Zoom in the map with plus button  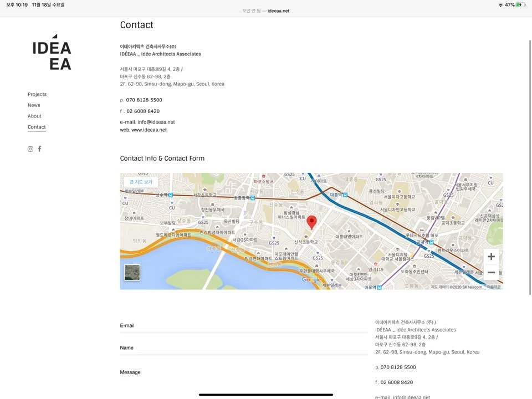491,257
